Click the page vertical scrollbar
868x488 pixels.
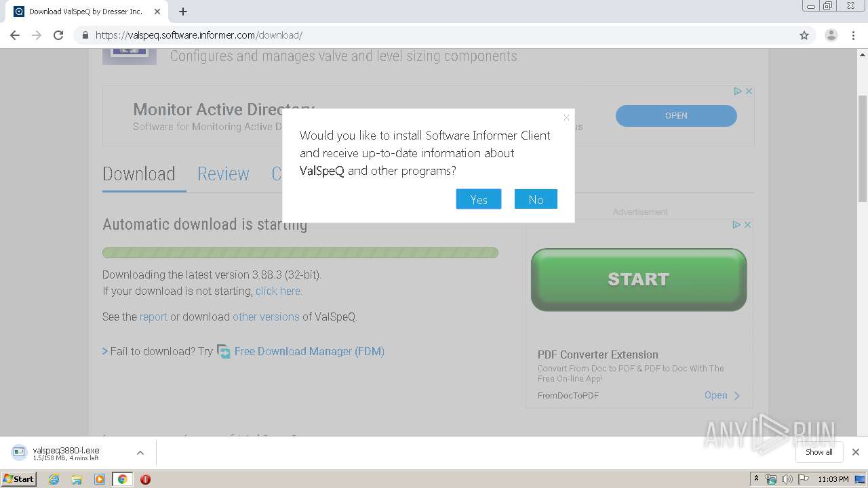click(863, 149)
